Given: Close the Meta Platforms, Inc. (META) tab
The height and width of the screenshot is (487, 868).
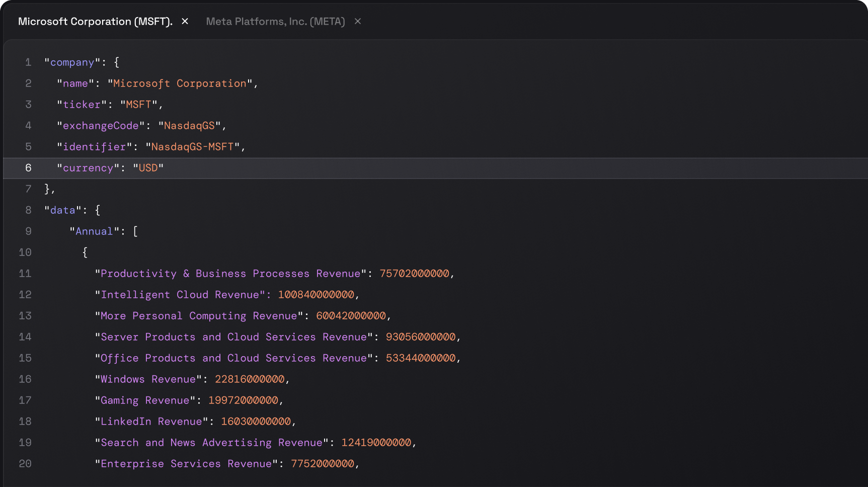Looking at the screenshot, I should click(358, 21).
